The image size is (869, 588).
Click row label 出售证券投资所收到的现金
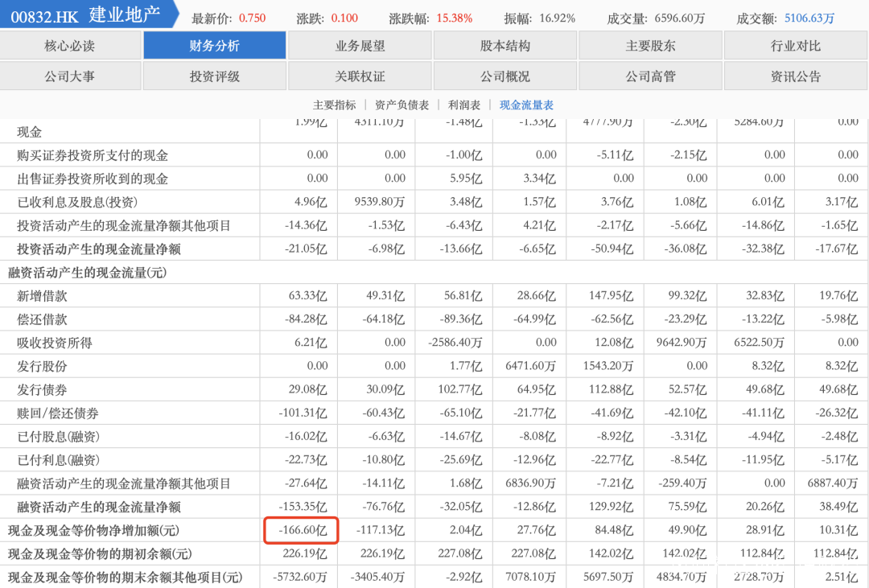(x=92, y=179)
